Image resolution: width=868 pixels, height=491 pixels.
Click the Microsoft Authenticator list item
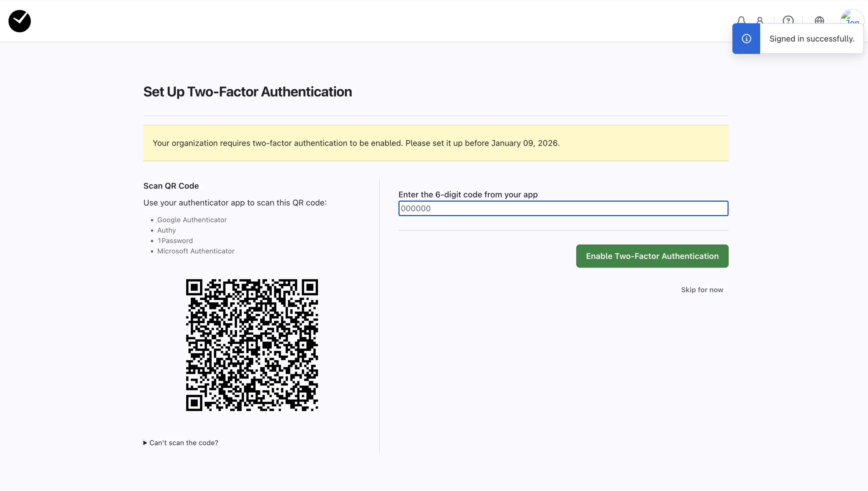tap(196, 251)
